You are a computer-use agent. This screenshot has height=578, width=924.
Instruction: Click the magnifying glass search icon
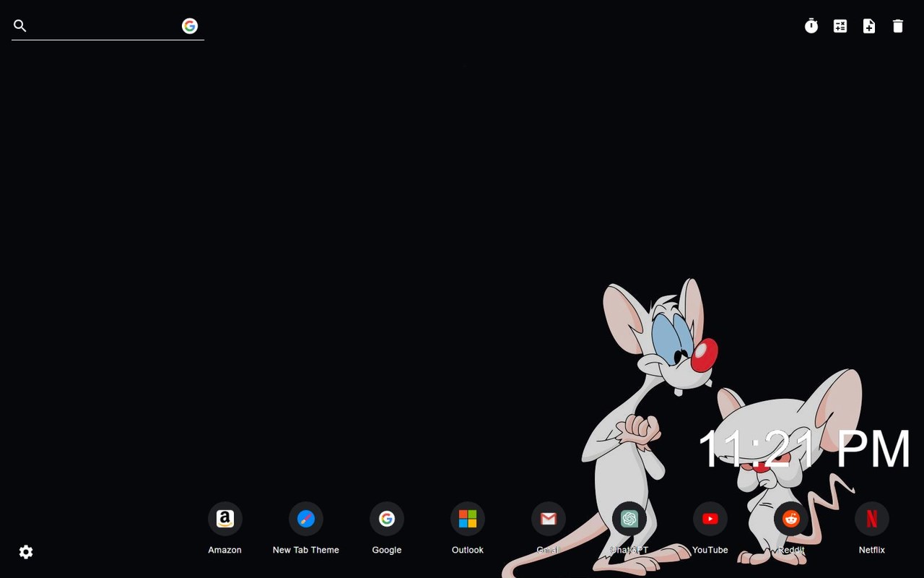(20, 26)
